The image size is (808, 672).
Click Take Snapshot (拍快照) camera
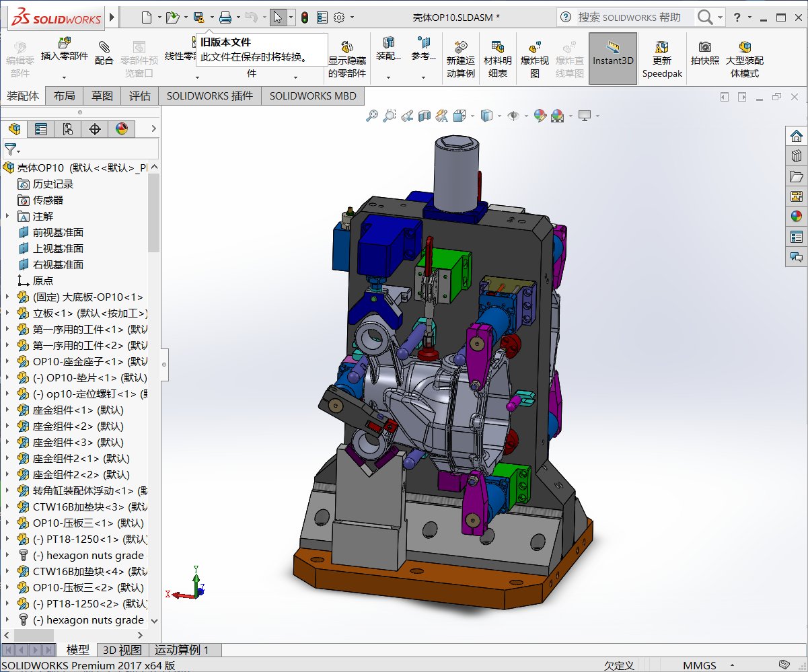pos(704,52)
